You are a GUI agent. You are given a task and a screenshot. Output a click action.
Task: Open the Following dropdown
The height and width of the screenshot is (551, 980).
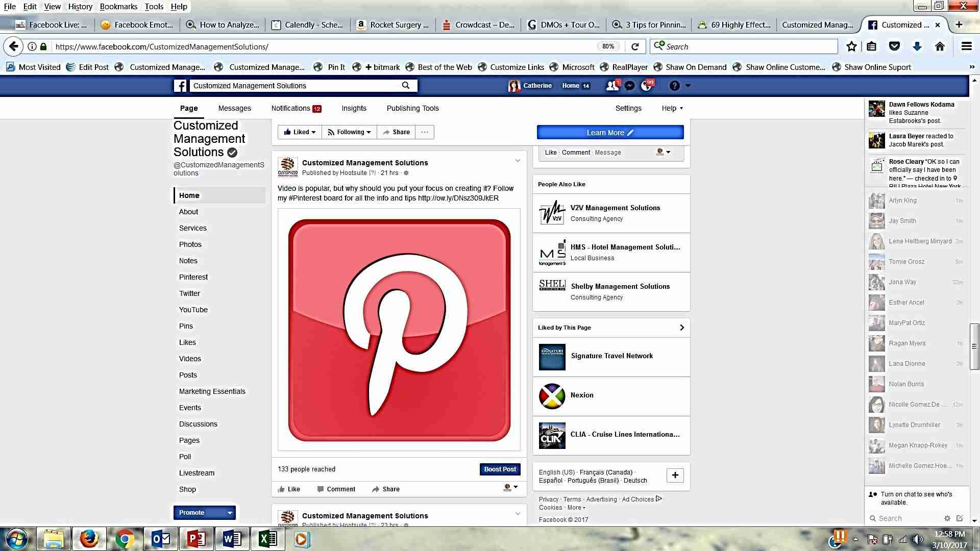click(x=349, y=132)
